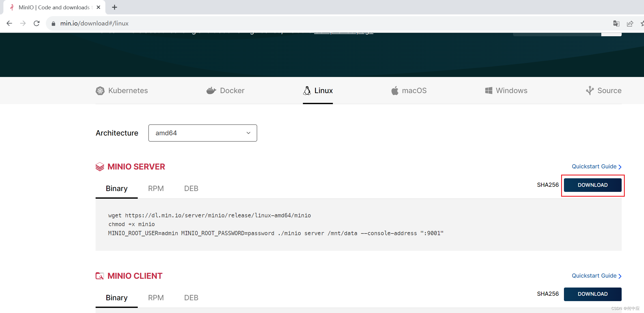This screenshot has width=644, height=313.
Task: Open the Source platform tab
Action: pos(604,91)
